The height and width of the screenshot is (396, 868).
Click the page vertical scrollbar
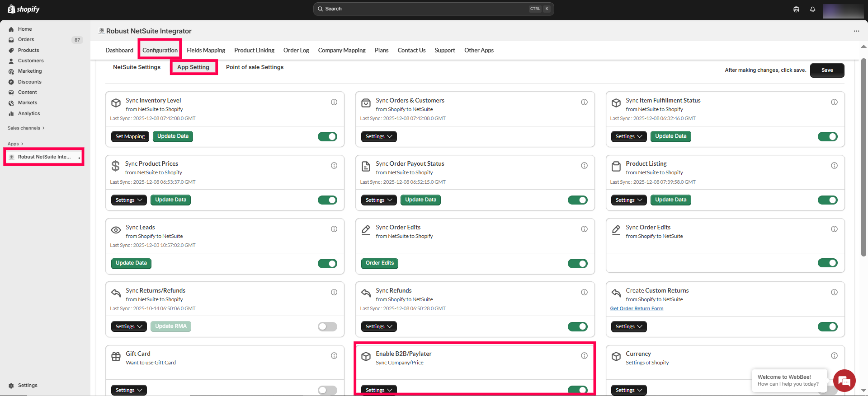coord(863,158)
